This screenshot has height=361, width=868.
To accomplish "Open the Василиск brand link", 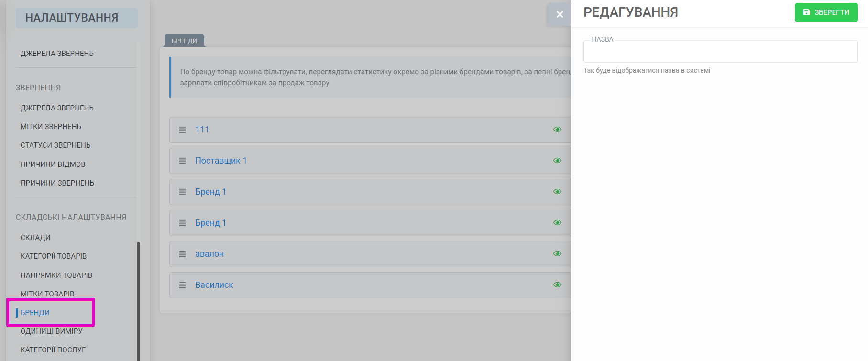I will coord(214,285).
